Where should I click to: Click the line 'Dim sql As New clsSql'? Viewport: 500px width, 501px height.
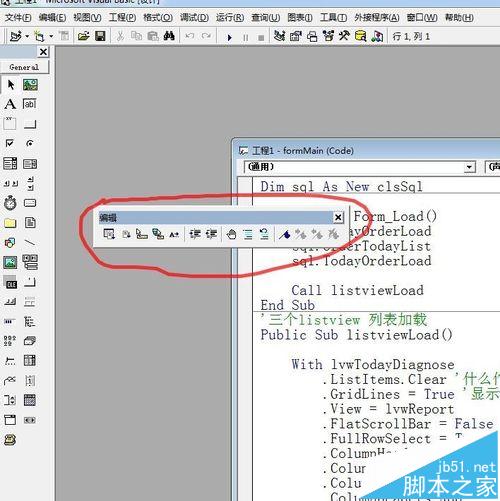(342, 186)
